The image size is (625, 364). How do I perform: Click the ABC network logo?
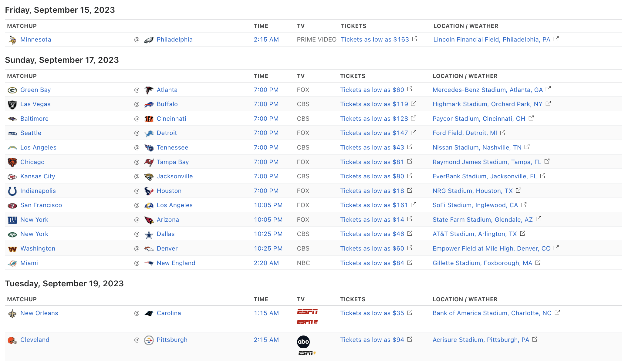point(303,342)
